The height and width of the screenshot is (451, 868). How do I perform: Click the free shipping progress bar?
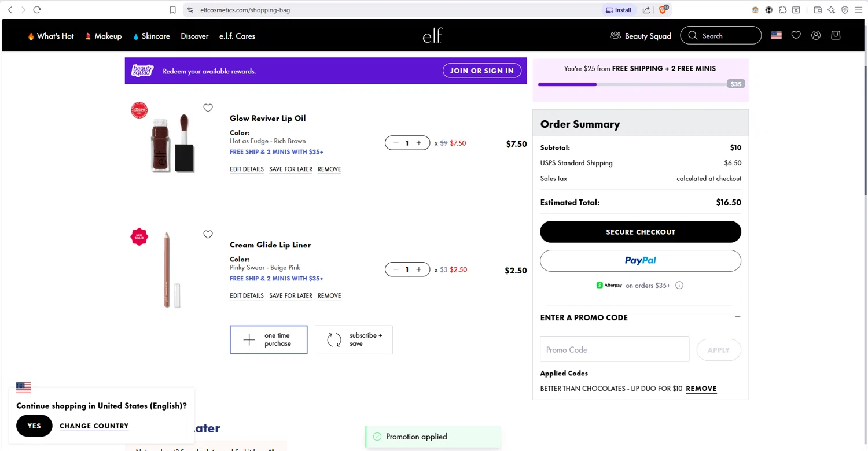click(x=640, y=84)
